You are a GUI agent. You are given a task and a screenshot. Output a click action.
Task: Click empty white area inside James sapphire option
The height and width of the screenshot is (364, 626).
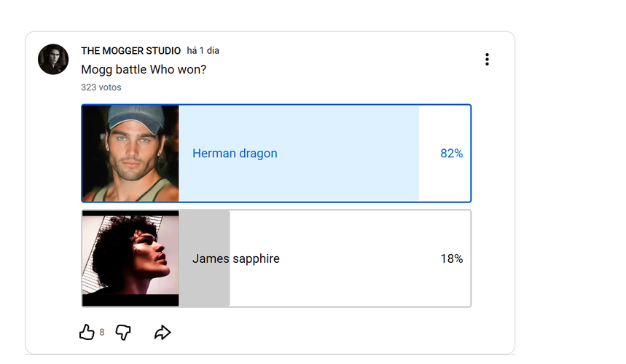[351, 287]
